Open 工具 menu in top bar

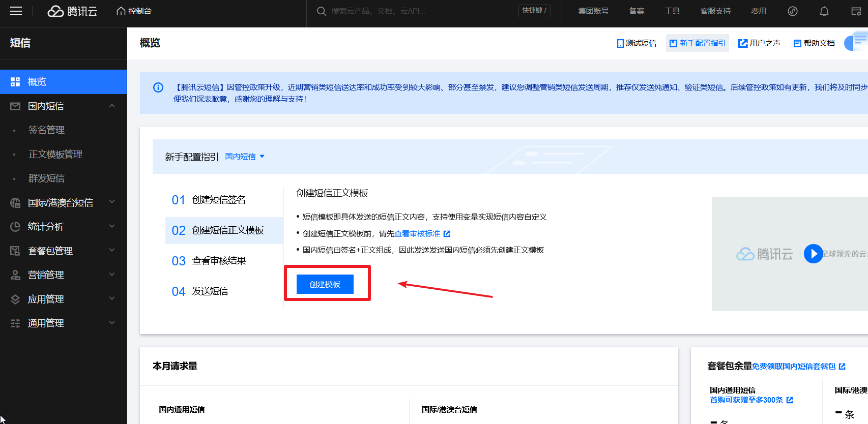(672, 11)
